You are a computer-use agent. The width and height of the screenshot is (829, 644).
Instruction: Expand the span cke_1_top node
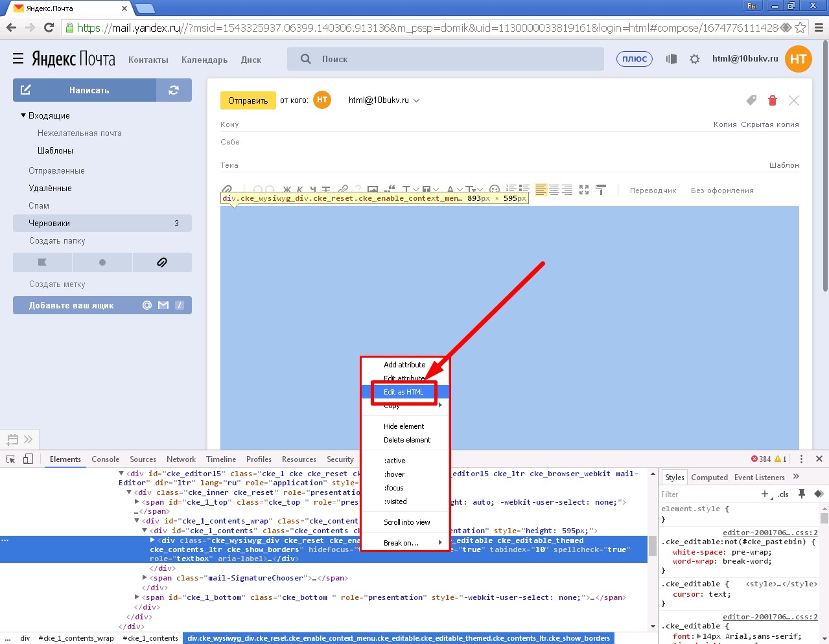coord(137,502)
